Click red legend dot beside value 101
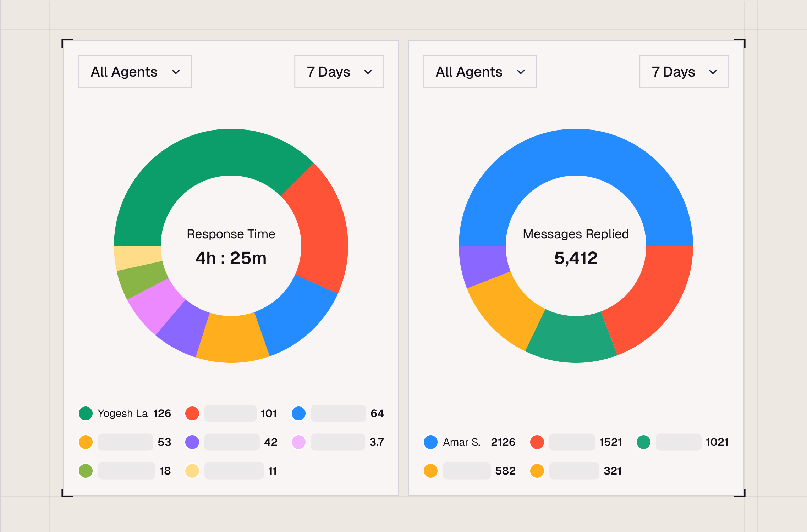The image size is (807, 532). click(192, 413)
